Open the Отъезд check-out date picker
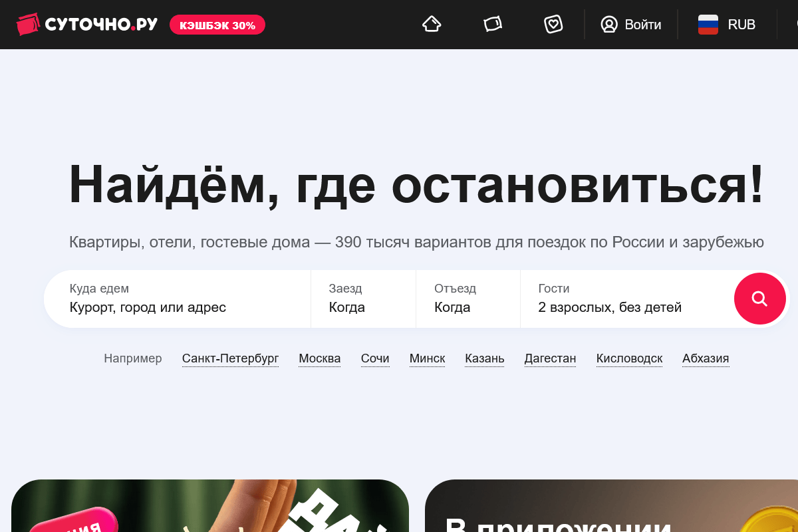 (468, 299)
